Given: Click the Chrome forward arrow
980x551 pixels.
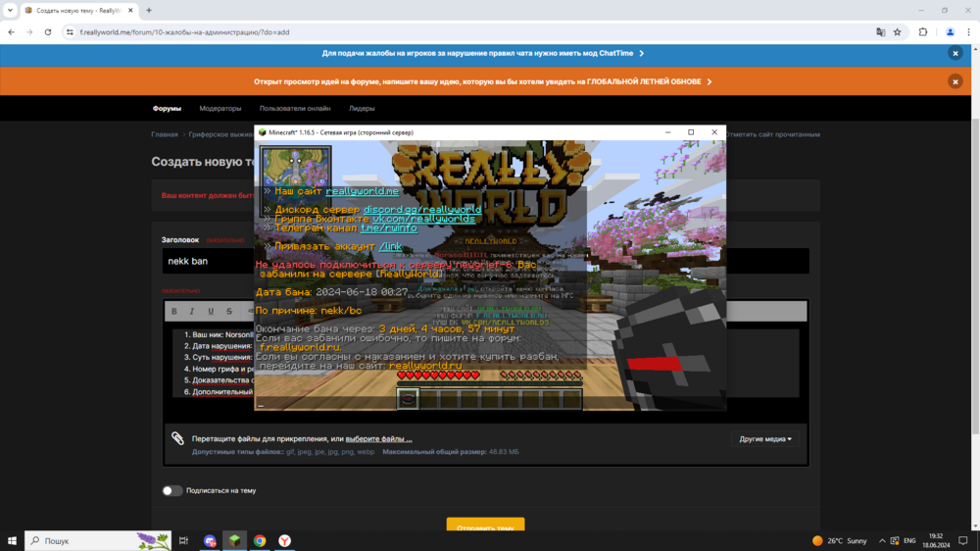Looking at the screenshot, I should pos(29,32).
